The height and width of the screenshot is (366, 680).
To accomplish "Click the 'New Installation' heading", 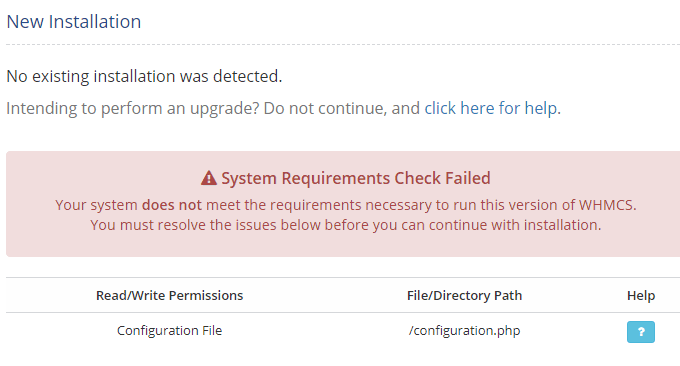I will point(74,22).
